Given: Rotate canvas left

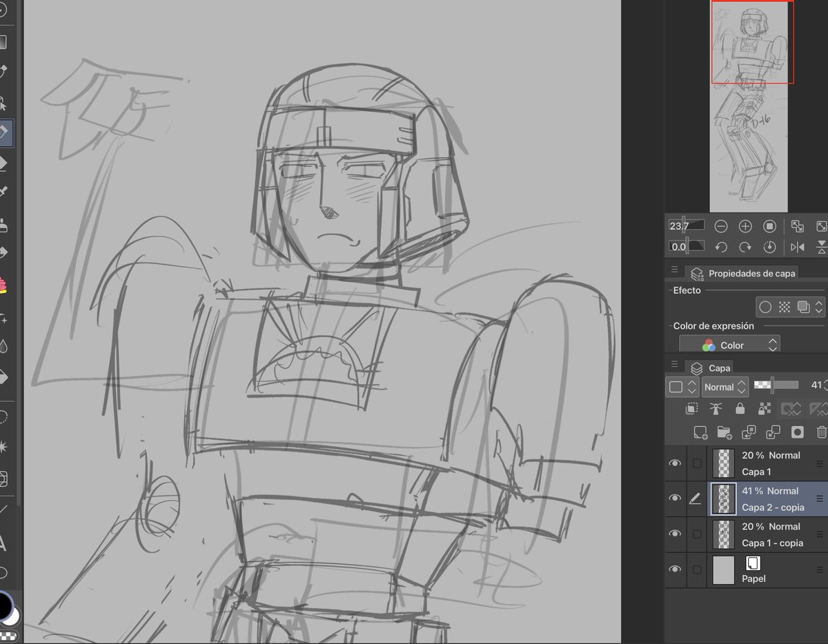Looking at the screenshot, I should [721, 247].
